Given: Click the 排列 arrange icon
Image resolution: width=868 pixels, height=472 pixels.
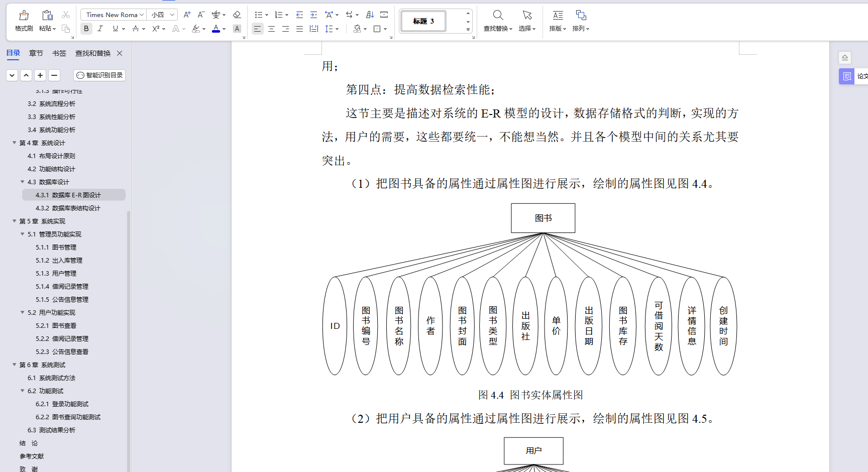Looking at the screenshot, I should pos(581,15).
